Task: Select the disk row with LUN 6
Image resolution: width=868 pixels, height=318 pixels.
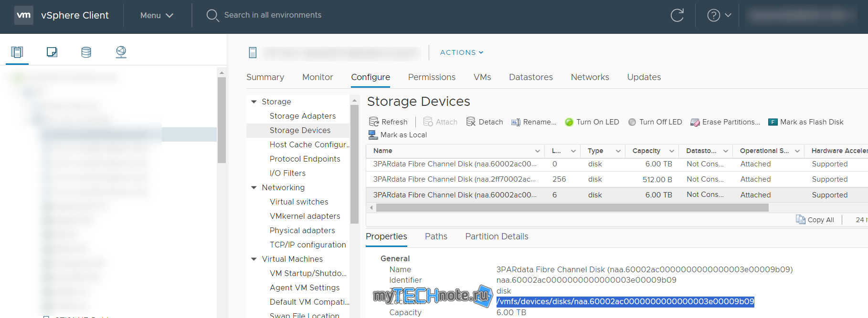Action: 617,195
